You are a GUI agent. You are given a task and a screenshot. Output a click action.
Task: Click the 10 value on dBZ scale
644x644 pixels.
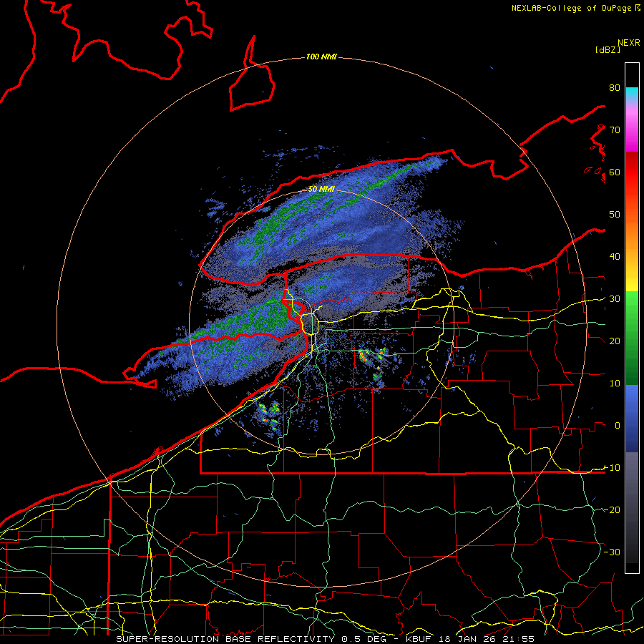click(615, 384)
